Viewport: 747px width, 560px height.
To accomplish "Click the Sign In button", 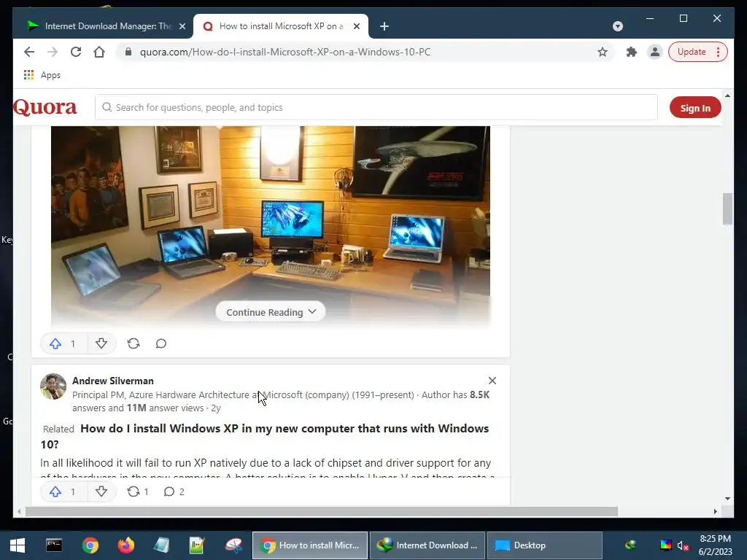I will (x=695, y=108).
